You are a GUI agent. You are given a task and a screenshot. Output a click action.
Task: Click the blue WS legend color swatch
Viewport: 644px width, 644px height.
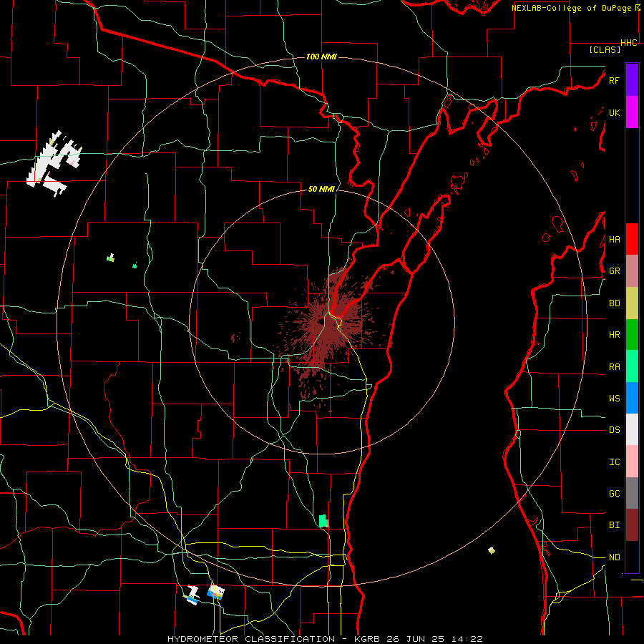click(x=632, y=398)
